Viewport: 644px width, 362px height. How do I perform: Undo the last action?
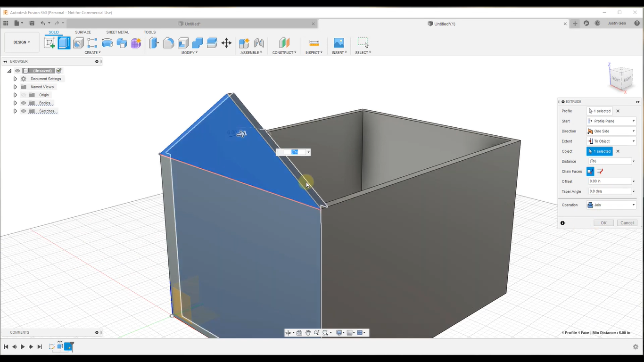pos(43,23)
